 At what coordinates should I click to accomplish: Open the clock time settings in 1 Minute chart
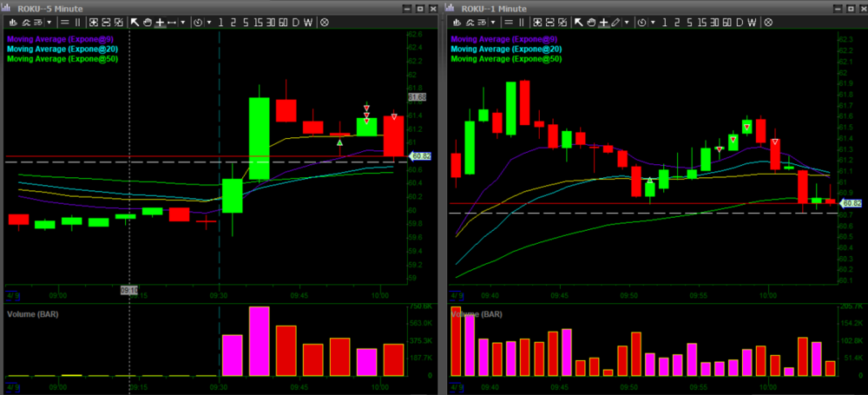click(643, 22)
